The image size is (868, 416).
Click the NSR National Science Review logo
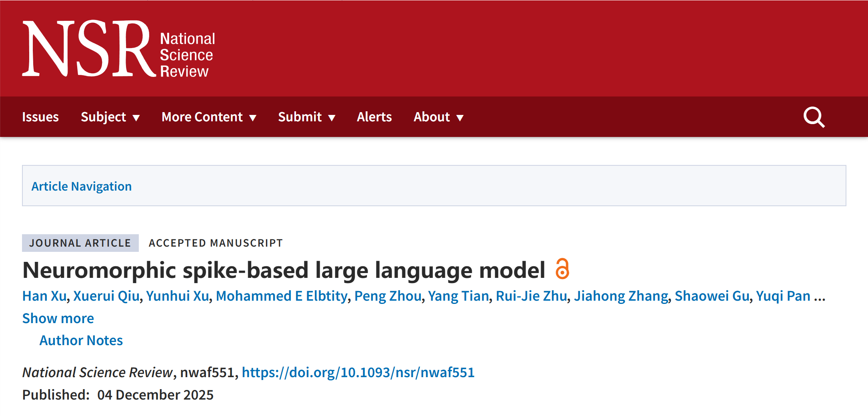(x=119, y=49)
